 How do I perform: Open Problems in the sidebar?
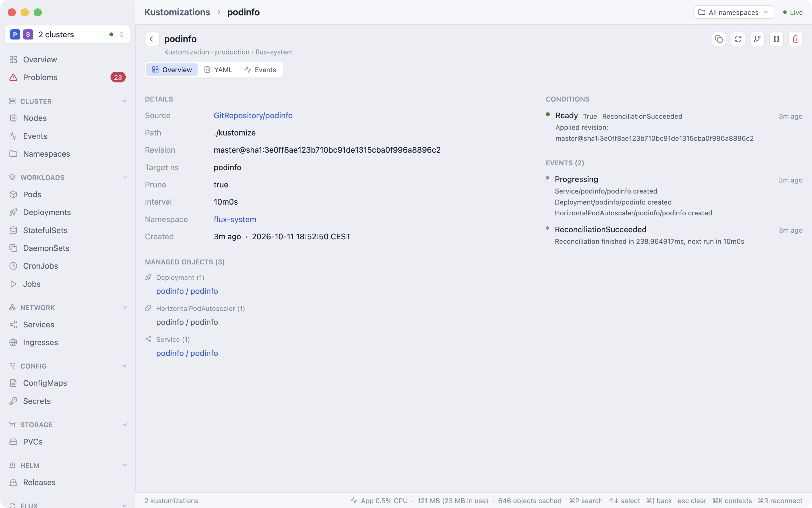(x=67, y=77)
